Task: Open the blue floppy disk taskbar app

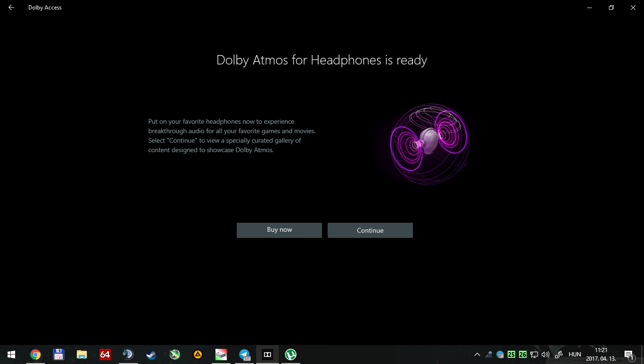Action: point(58,355)
